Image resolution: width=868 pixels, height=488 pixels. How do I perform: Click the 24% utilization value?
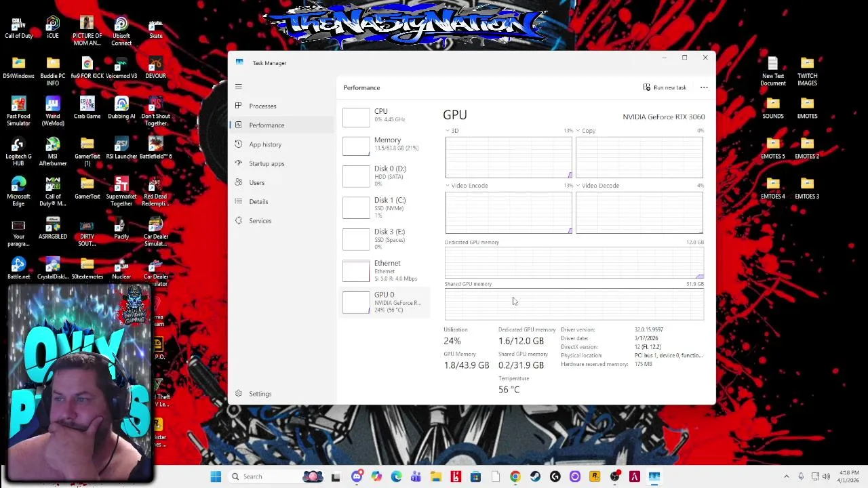pos(452,341)
